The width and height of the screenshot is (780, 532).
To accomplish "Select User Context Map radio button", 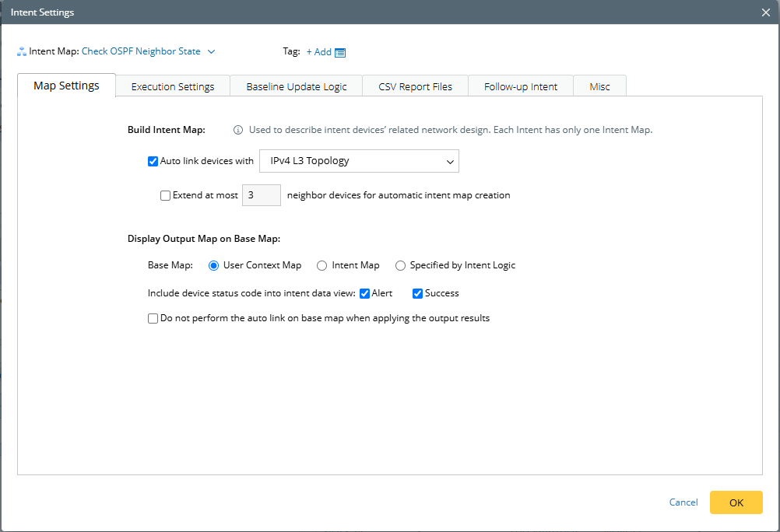I will point(213,265).
